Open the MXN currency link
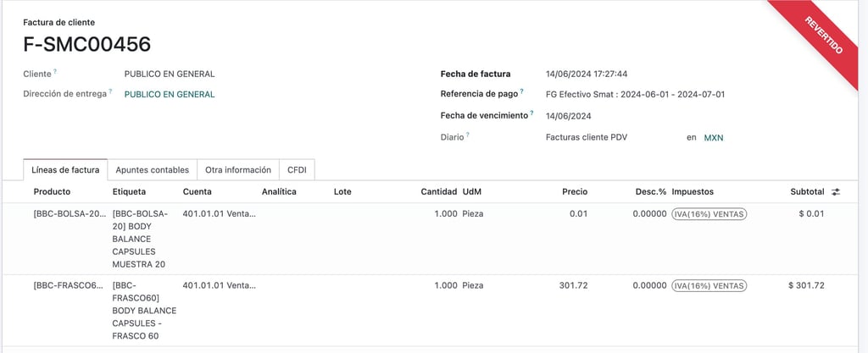The height and width of the screenshot is (353, 868). click(714, 137)
